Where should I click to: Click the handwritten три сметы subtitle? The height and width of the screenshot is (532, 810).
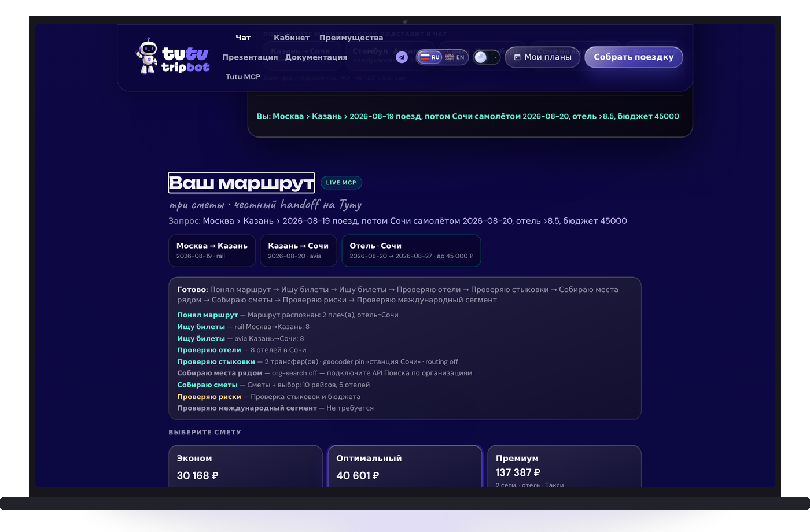(x=265, y=205)
